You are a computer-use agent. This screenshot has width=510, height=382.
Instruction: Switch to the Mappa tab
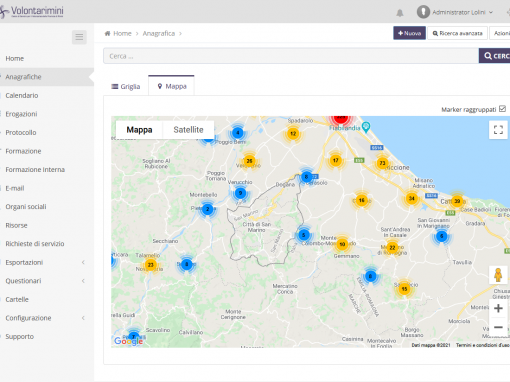[171, 86]
